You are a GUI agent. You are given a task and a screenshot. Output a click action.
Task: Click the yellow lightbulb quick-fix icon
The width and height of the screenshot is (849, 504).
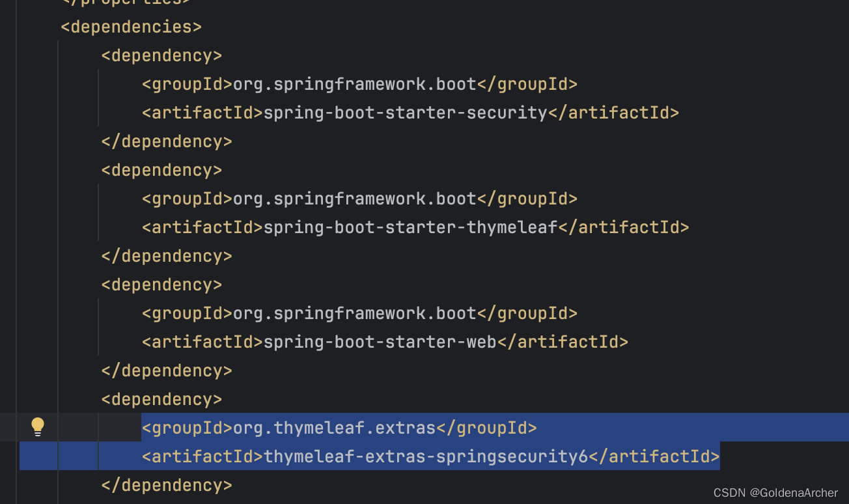(x=38, y=427)
